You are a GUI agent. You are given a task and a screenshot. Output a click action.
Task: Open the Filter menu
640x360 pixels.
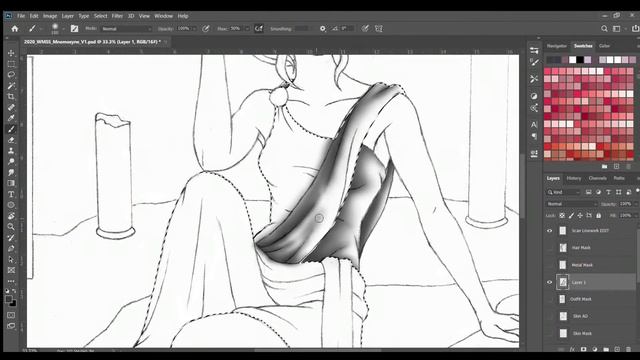[x=117, y=16]
